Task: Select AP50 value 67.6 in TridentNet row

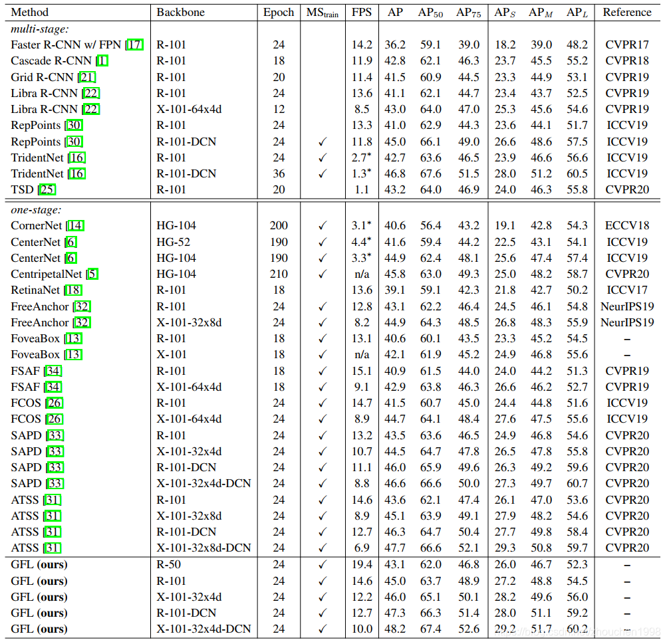Action: [430, 173]
